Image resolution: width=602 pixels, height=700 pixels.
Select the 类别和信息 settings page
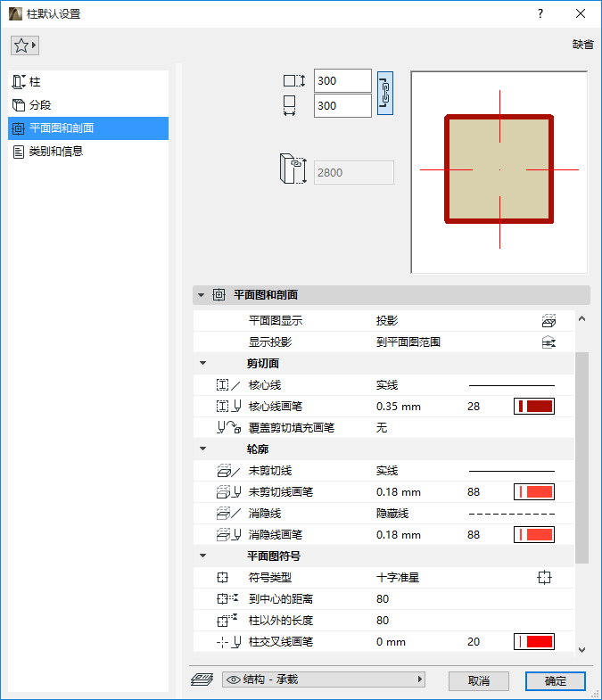click(88, 152)
